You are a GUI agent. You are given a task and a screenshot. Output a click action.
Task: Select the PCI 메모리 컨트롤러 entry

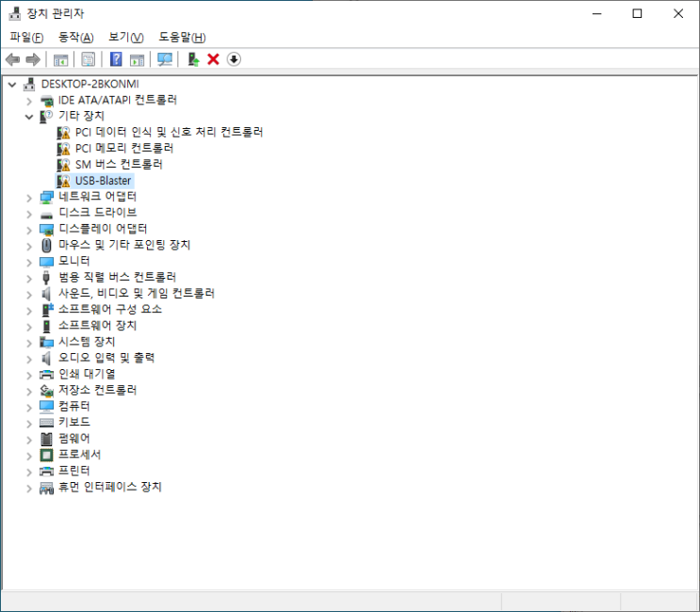coord(124,148)
